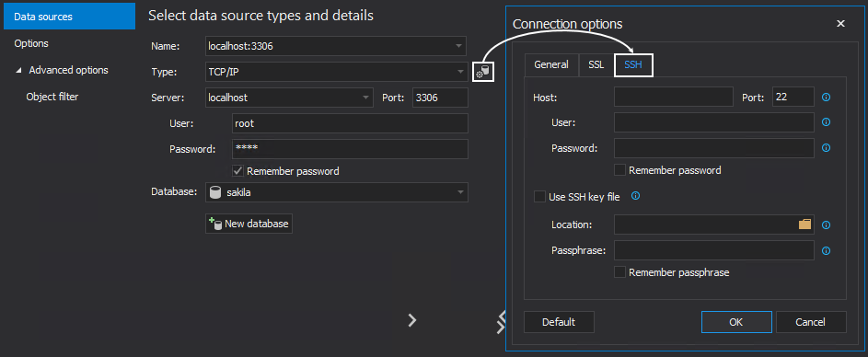Click the data source Password field
This screenshot has height=357, width=868.
pyautogui.click(x=350, y=149)
